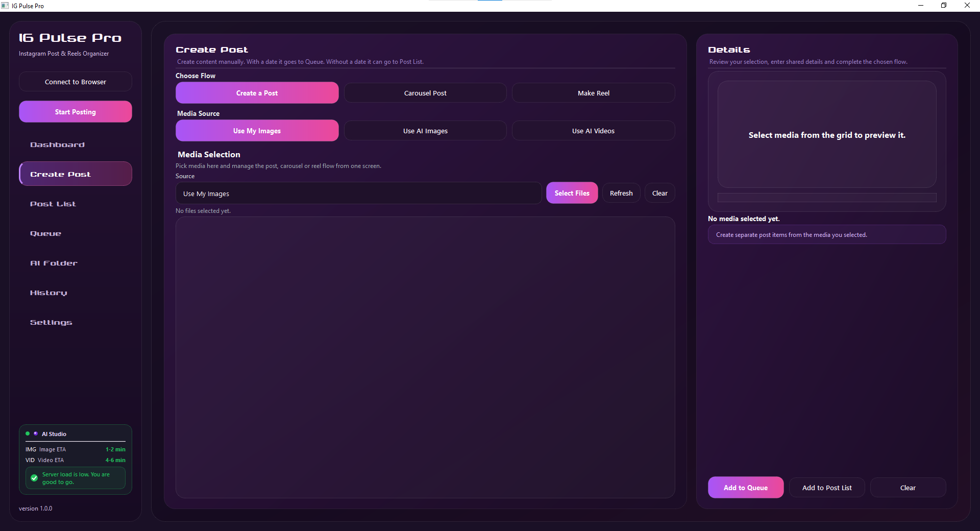Minimize the IG Pulse Pro window
This screenshot has height=531, width=980.
(921, 6)
